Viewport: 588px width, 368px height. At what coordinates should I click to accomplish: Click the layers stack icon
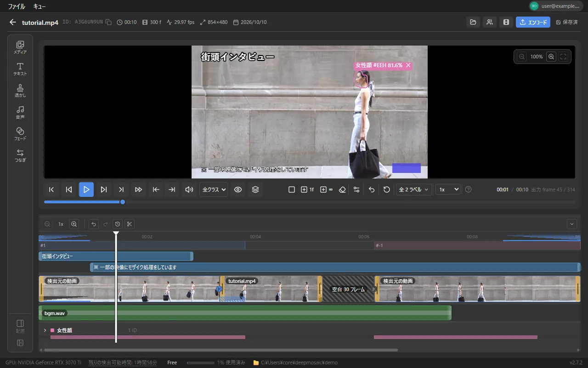255,190
